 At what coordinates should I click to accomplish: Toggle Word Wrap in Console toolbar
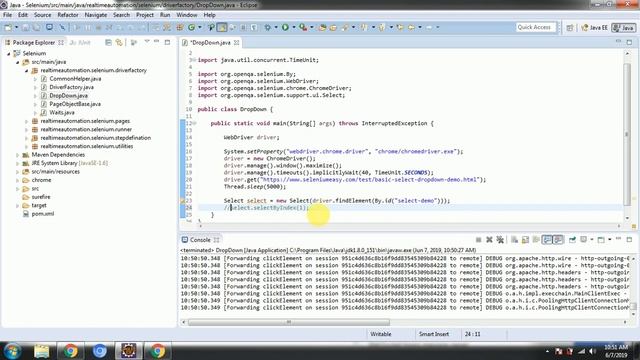tap(536, 240)
